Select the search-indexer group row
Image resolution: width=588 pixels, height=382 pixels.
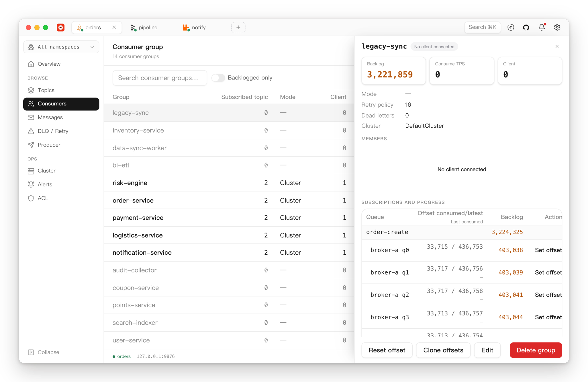[229, 323]
